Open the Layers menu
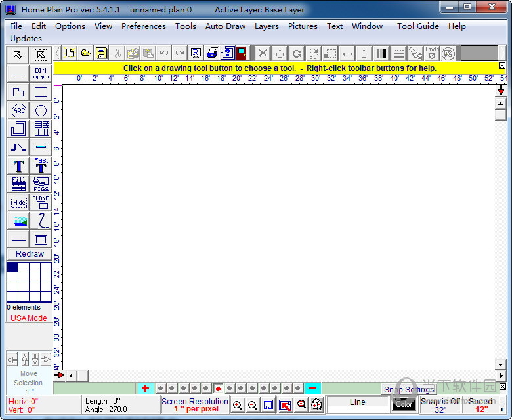The width and height of the screenshot is (512, 420). 267,26
